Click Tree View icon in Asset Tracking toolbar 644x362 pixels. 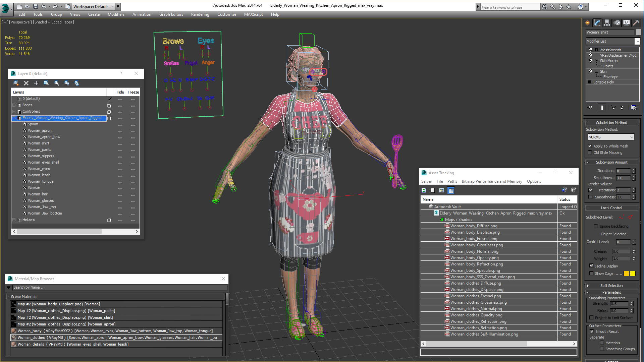coord(442,190)
